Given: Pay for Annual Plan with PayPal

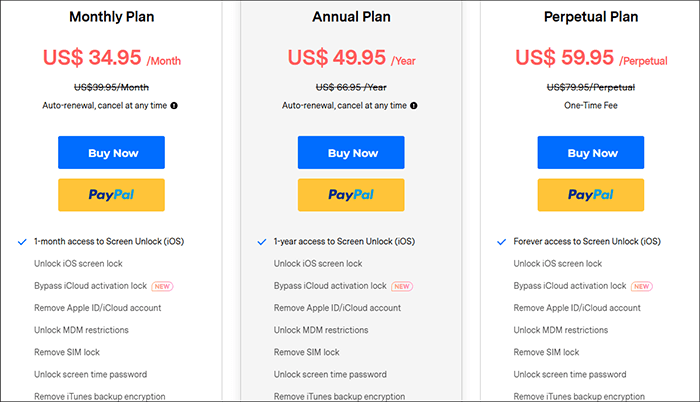Looking at the screenshot, I should [351, 195].
